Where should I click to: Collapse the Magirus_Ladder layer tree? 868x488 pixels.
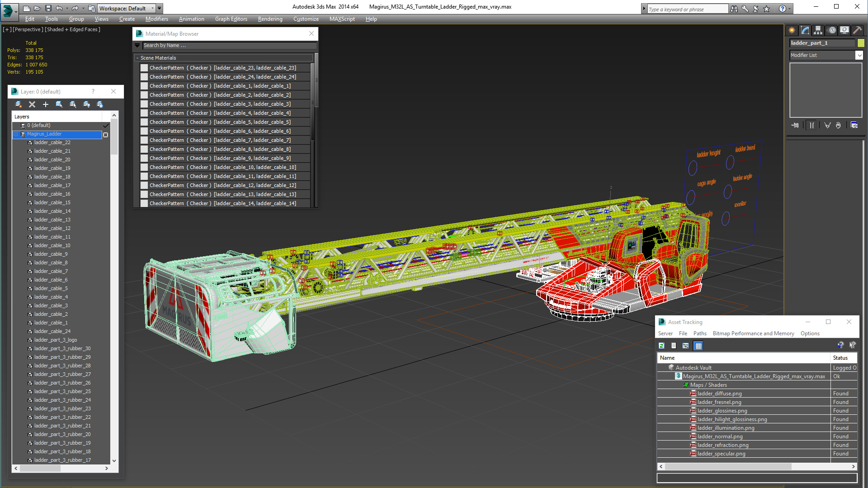[16, 134]
